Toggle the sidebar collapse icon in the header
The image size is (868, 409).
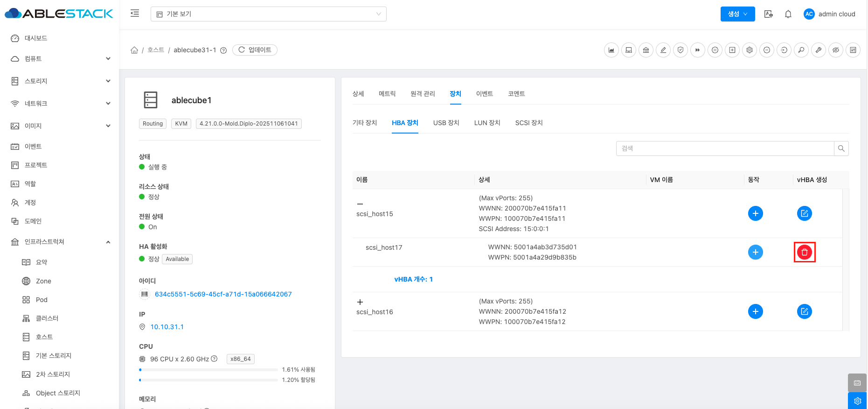point(135,14)
